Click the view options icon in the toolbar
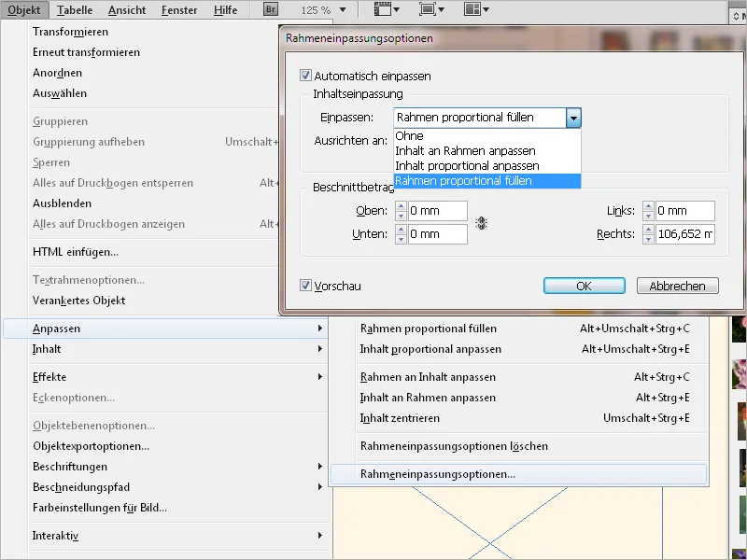Image resolution: width=747 pixels, height=560 pixels. coord(381,9)
